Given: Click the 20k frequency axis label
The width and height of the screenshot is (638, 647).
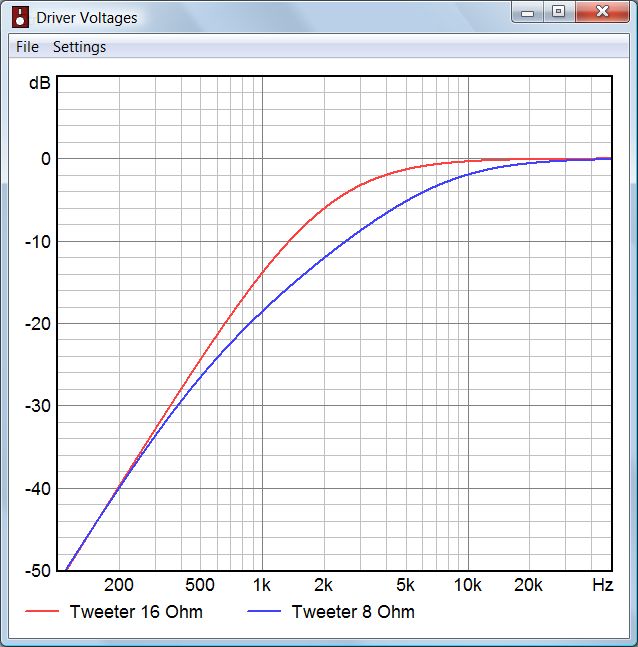Looking at the screenshot, I should coord(528,585).
